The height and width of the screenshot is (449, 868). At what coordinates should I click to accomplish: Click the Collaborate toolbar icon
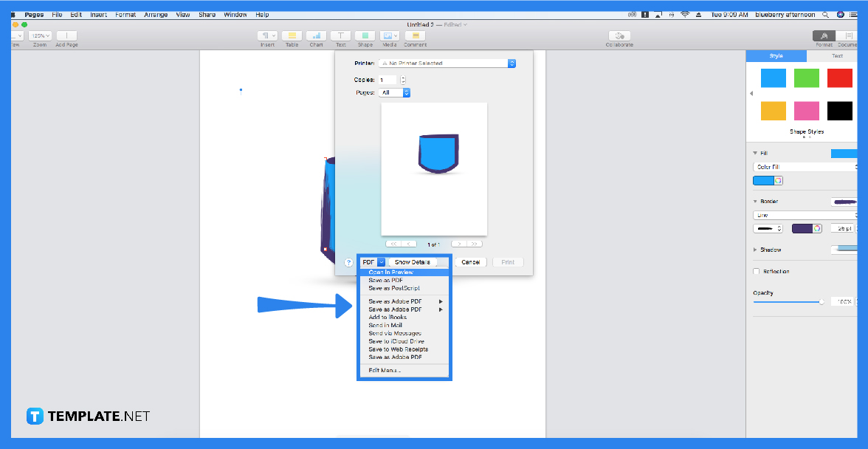coord(619,35)
